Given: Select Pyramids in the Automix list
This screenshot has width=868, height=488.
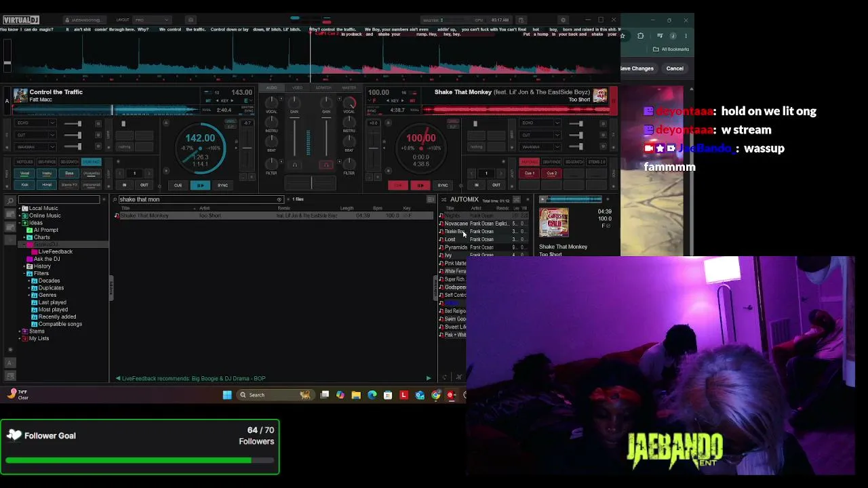Looking at the screenshot, I should pyautogui.click(x=483, y=247).
